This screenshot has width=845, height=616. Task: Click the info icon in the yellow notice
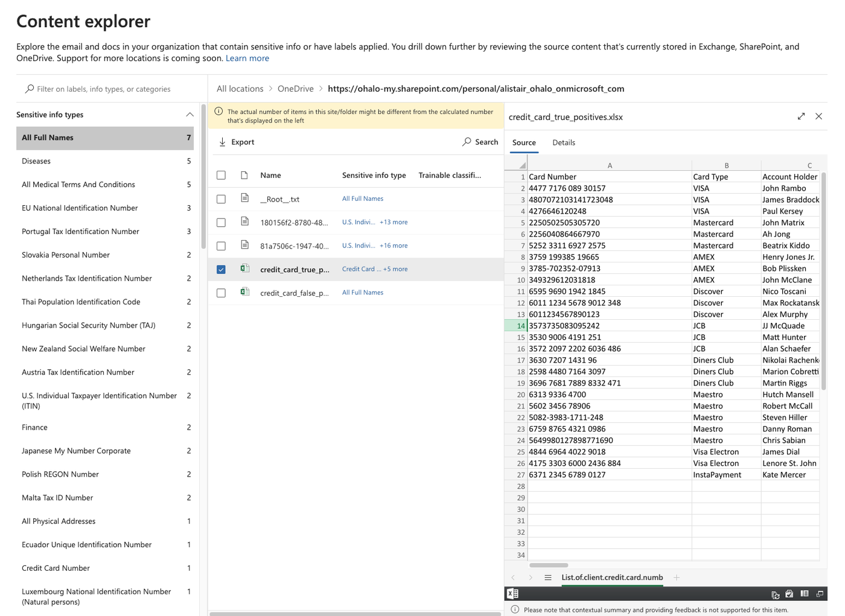click(x=218, y=112)
